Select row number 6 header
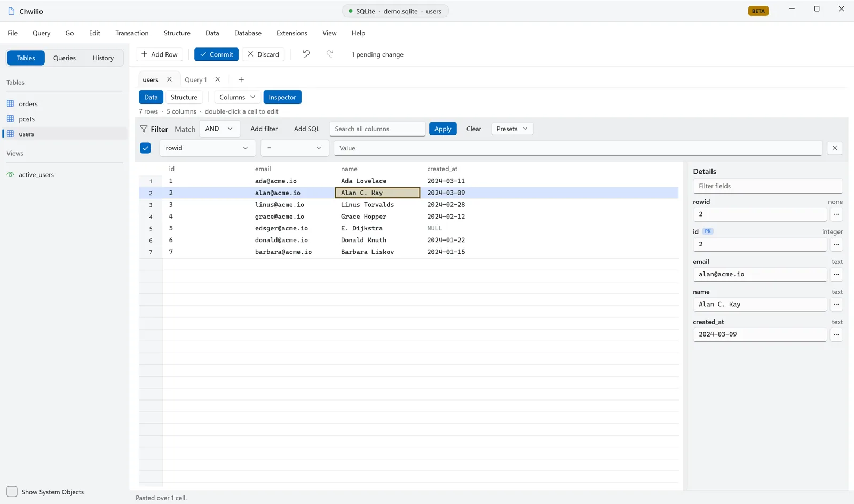The width and height of the screenshot is (854, 504). (151, 240)
